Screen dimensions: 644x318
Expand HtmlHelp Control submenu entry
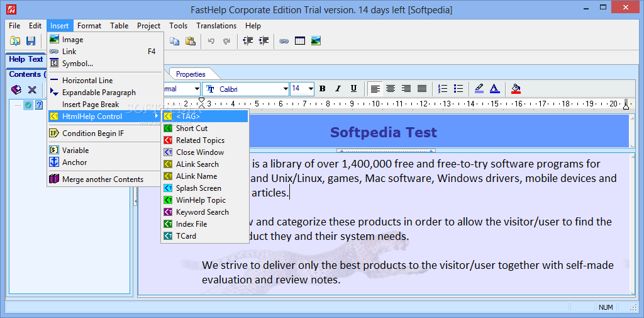105,116
